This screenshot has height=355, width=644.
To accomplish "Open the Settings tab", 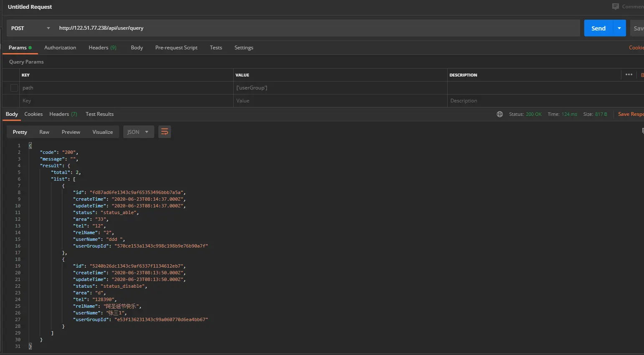I will [x=244, y=48].
